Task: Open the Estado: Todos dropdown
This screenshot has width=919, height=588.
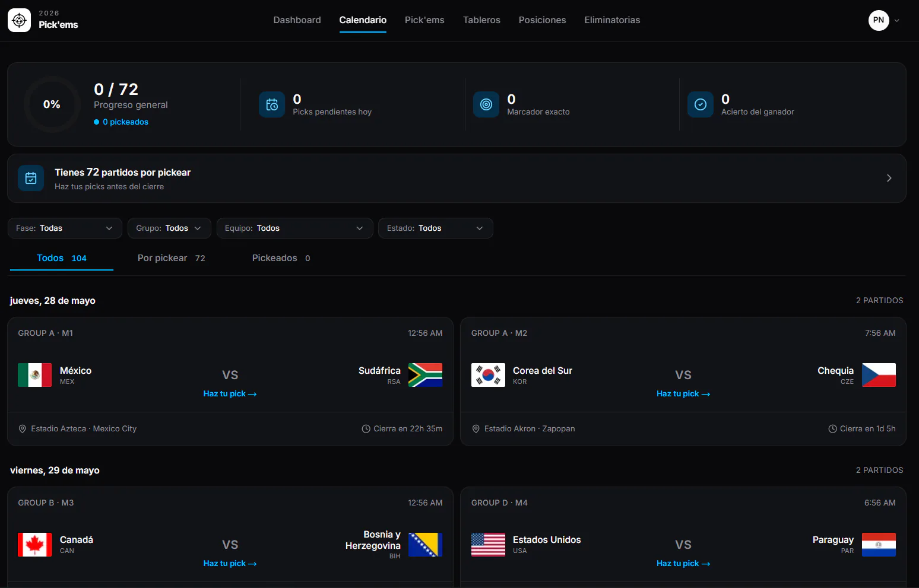Action: click(436, 228)
